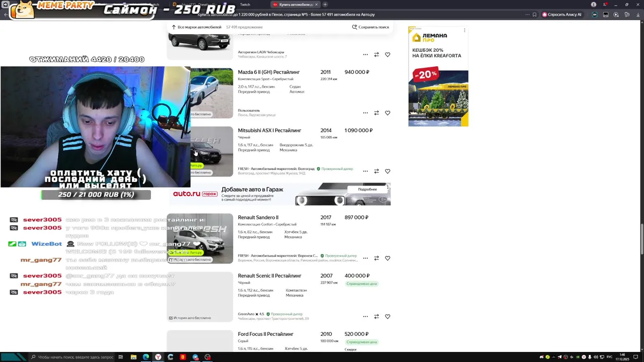This screenshot has height=362, width=644.
Task: Select the Купить автомобили browser tab
Action: coord(294,5)
